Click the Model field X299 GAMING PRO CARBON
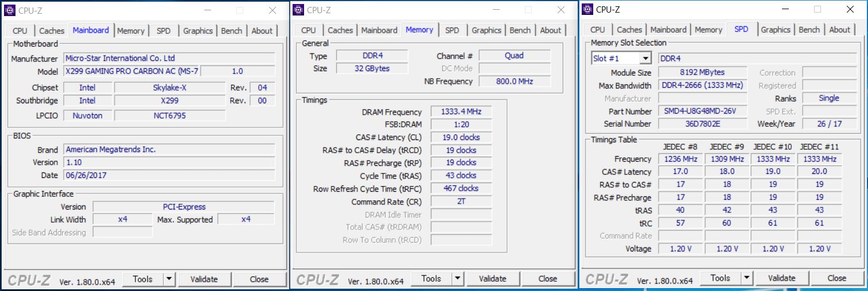Image resolution: width=868 pixels, height=291 pixels. click(x=131, y=71)
